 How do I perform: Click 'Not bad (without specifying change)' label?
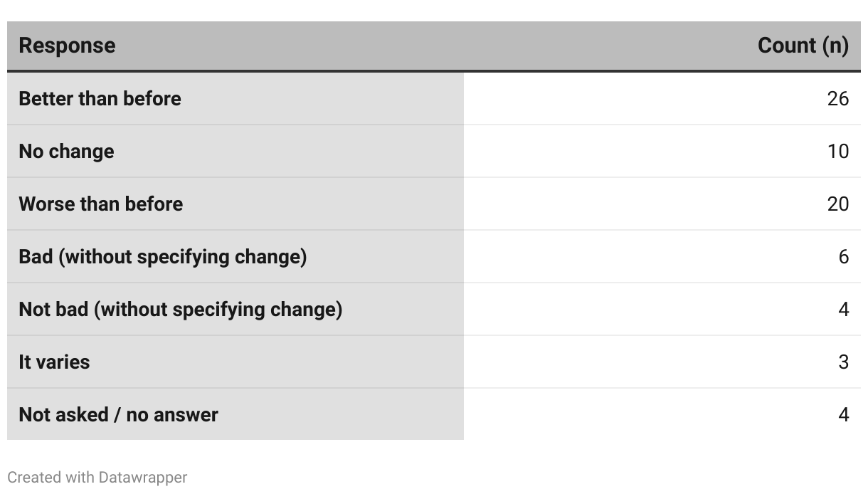[180, 309]
